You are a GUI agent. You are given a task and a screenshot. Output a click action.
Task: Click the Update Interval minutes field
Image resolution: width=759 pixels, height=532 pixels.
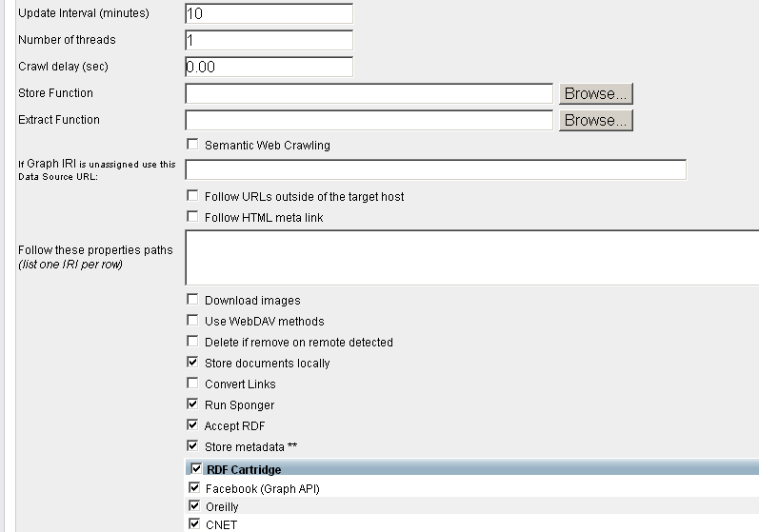pos(269,13)
